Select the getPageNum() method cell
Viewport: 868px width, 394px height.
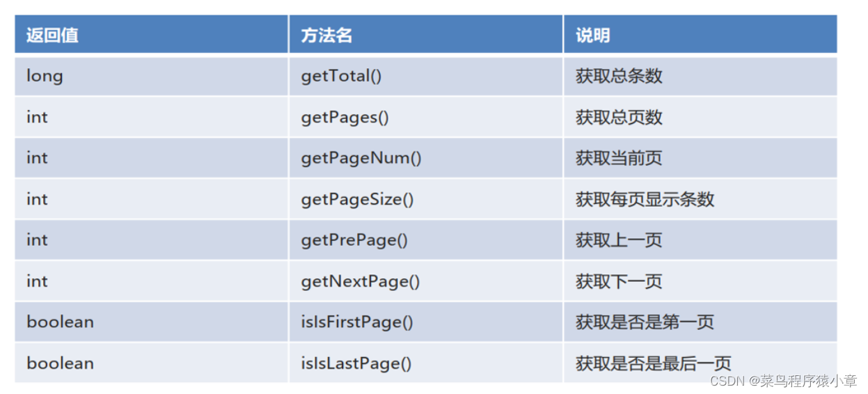(426, 158)
